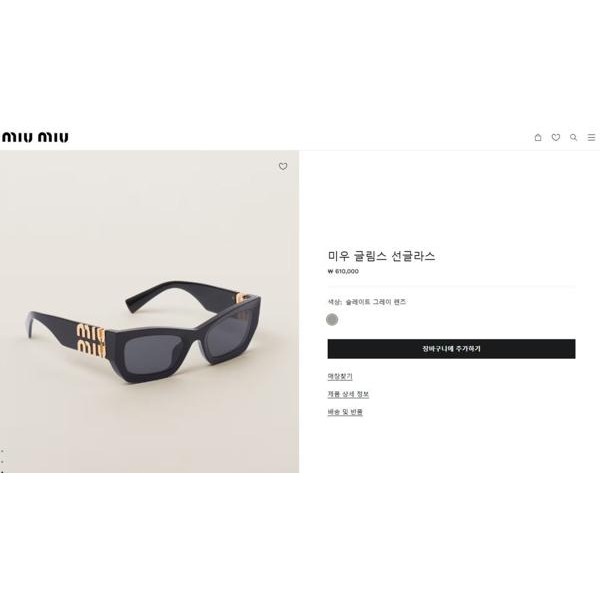Click the 미우 글림스 선글라스 product title
Image resolution: width=600 pixels, height=600 pixels.
coord(381,256)
